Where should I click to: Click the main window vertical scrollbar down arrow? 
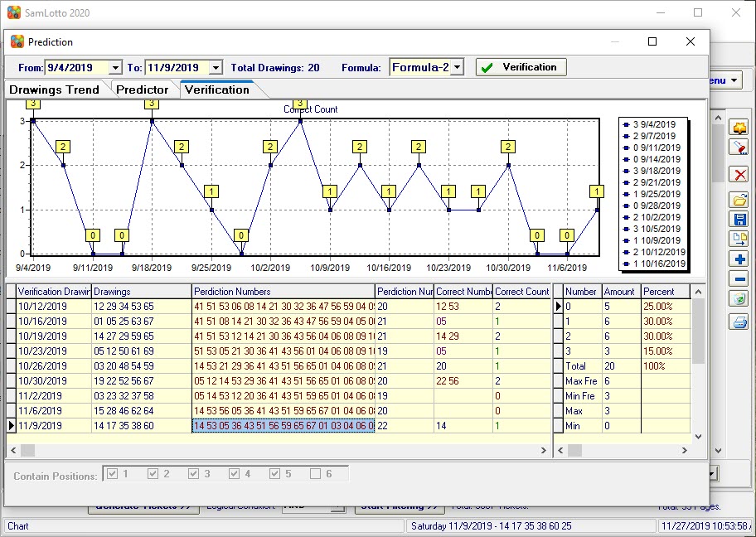point(718,451)
